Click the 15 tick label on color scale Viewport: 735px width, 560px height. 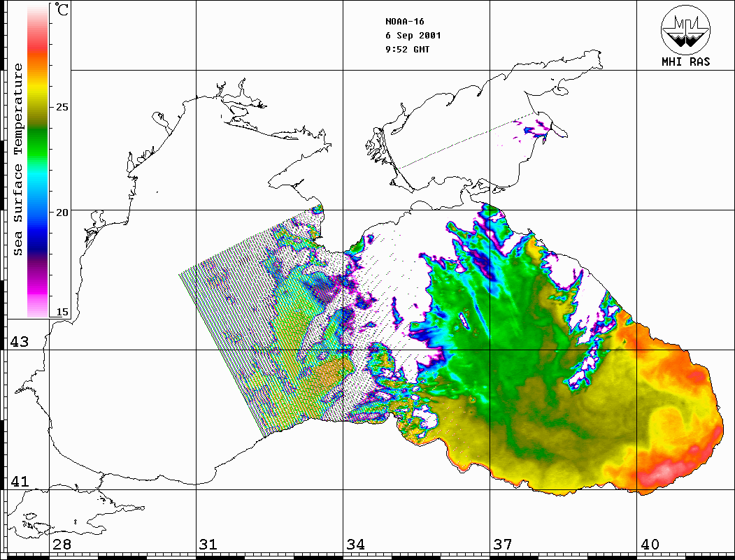click(x=62, y=312)
